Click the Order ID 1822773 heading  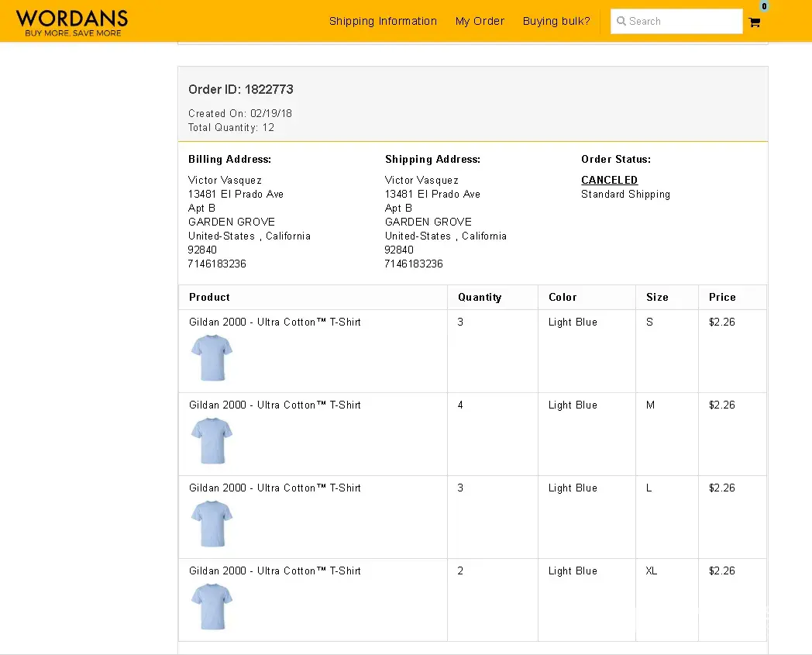click(240, 89)
